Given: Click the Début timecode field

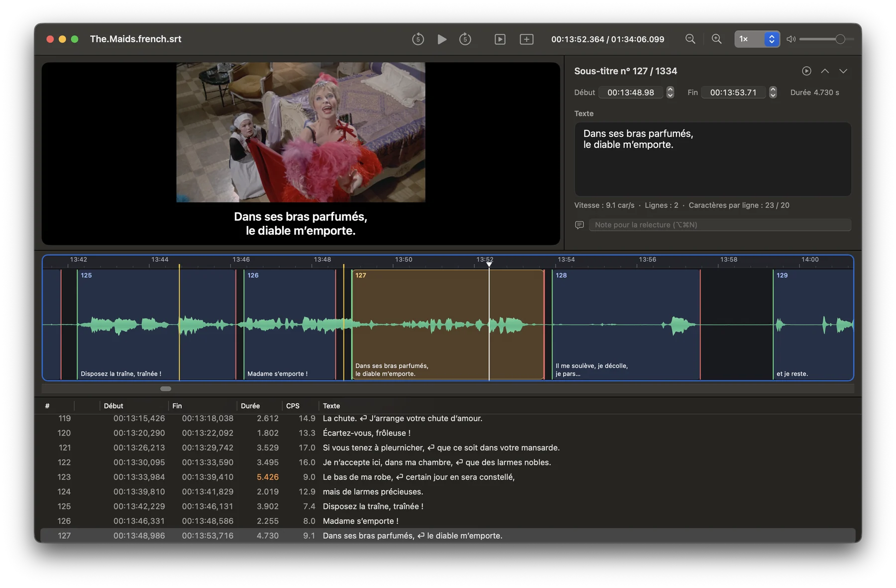Looking at the screenshot, I should pyautogui.click(x=631, y=93).
